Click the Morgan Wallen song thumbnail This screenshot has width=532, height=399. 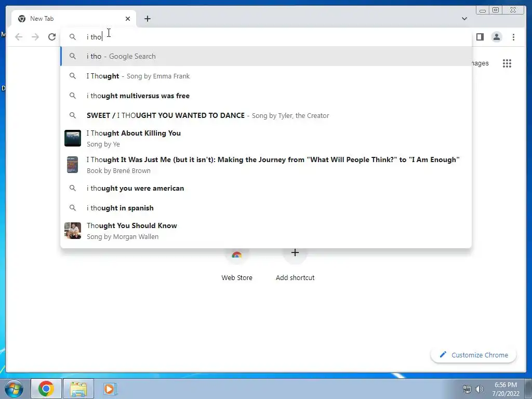click(73, 231)
